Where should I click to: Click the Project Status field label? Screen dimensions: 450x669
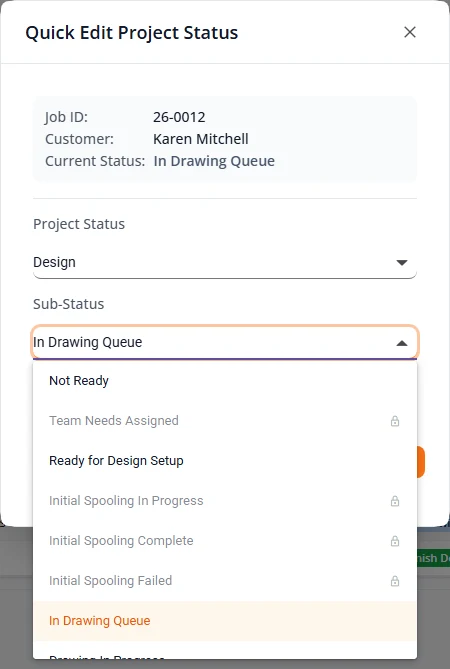point(79,224)
